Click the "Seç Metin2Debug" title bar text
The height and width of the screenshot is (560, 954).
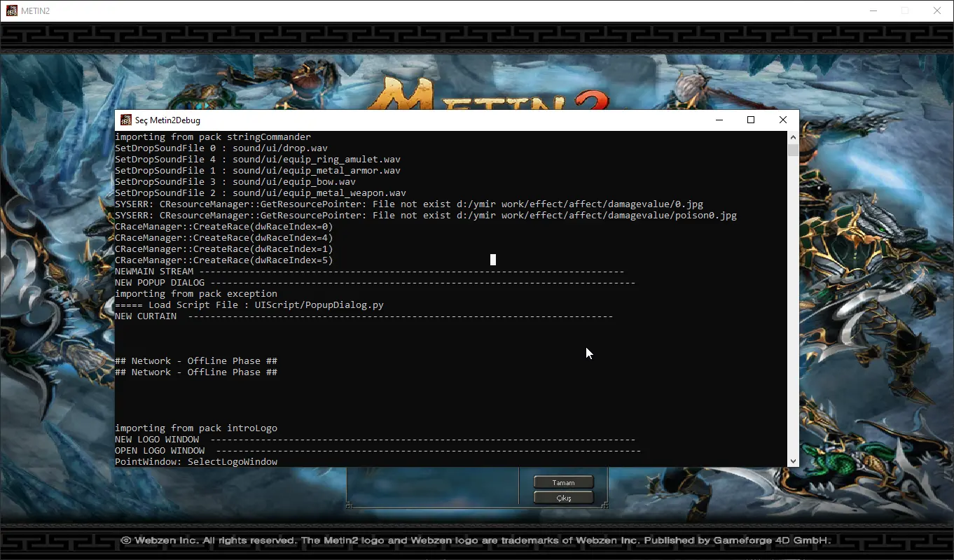167,120
